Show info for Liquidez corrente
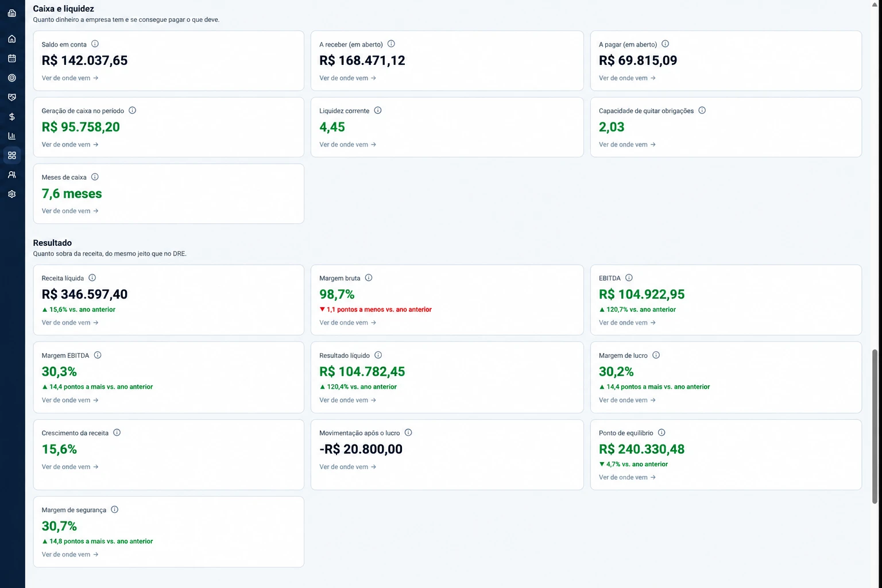Screen dimensions: 882x588 coord(378,110)
